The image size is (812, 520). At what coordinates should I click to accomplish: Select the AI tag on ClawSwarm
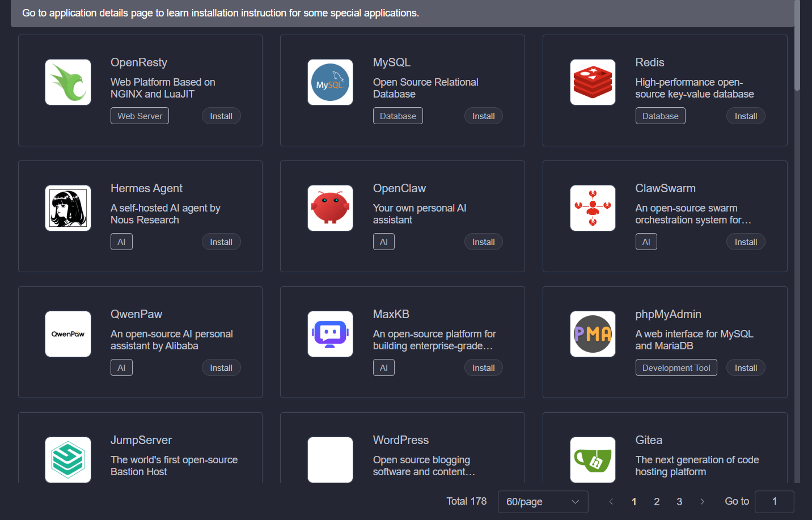tap(646, 242)
